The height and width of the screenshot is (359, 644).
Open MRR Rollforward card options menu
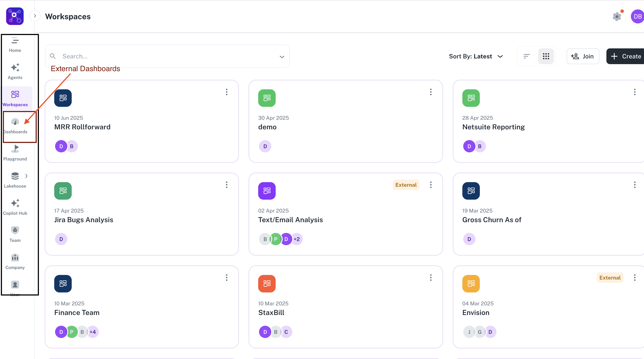coord(227,92)
